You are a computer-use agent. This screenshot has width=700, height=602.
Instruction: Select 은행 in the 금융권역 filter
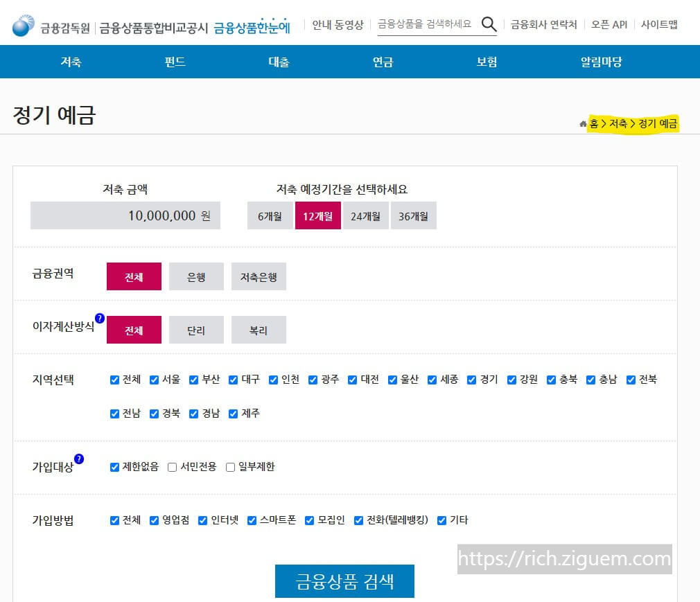[x=196, y=276]
